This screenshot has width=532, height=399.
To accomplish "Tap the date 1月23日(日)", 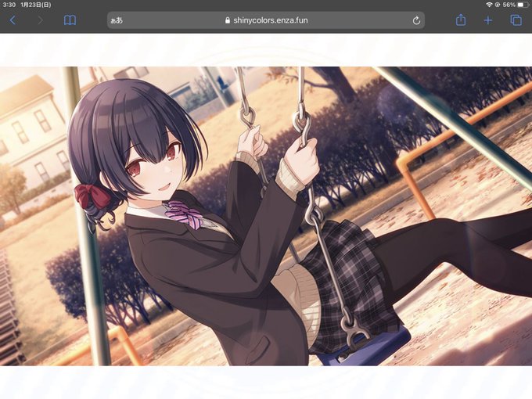I will pos(36,5).
